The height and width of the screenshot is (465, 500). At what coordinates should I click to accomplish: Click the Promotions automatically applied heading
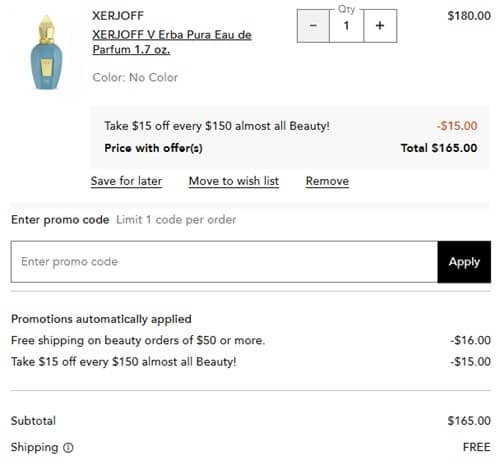pos(101,319)
